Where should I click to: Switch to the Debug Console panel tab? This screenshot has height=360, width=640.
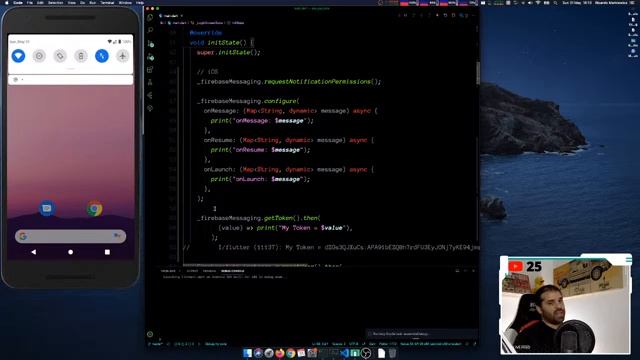[232, 271]
